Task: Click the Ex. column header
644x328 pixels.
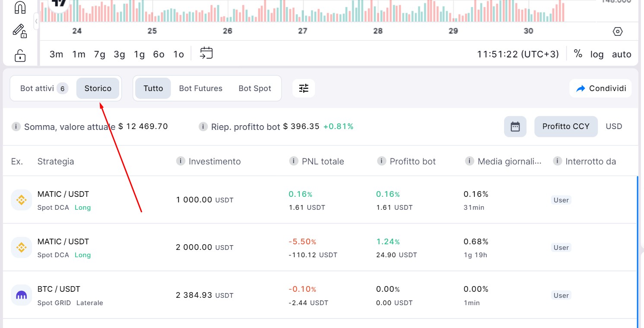Action: 17,161
